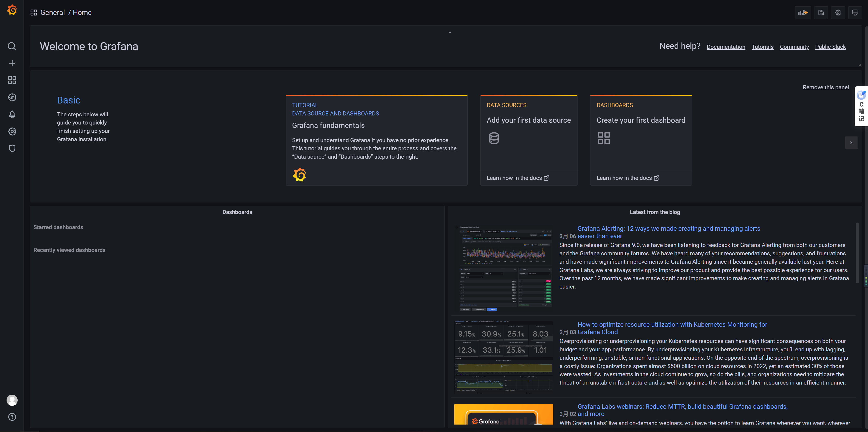Click the Grafana logo in the sidebar
This screenshot has height=432, width=868.
12,10
